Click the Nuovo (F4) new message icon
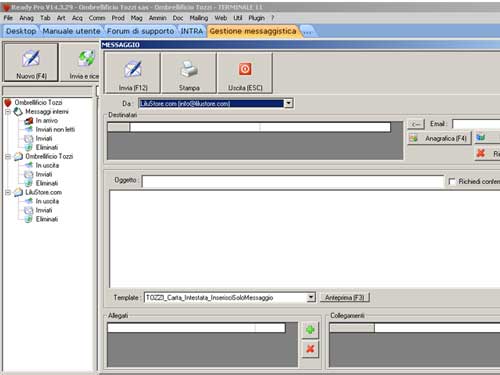 click(31, 59)
